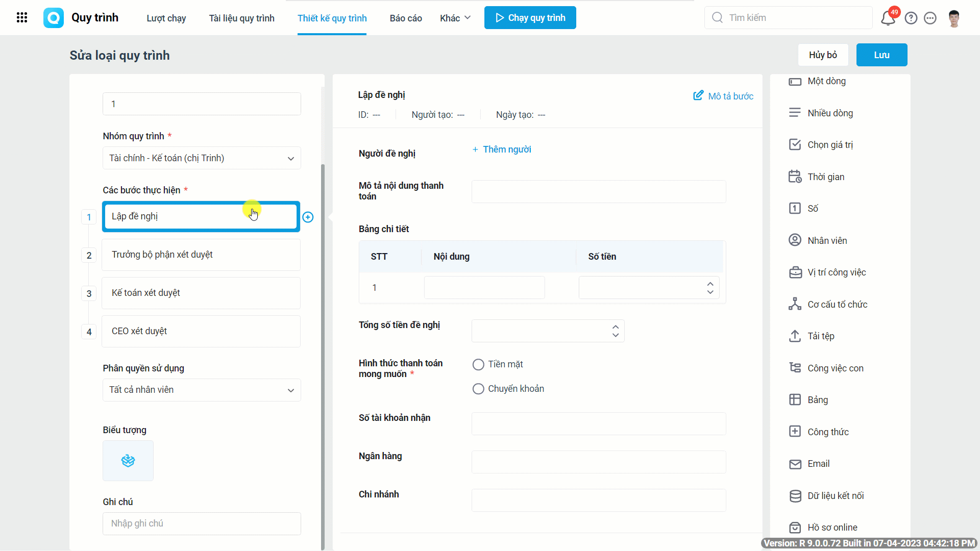Click the Số tiền table cell stepper
The width and height of the screenshot is (980, 551).
tap(710, 288)
